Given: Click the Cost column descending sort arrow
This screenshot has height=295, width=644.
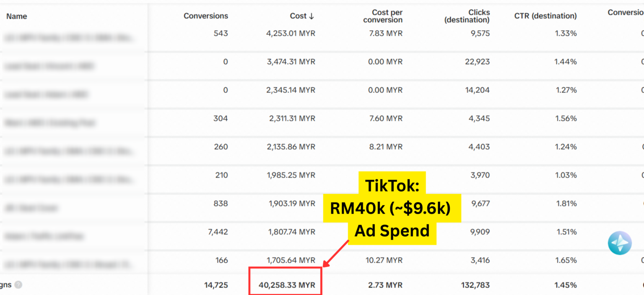Looking at the screenshot, I should [311, 16].
